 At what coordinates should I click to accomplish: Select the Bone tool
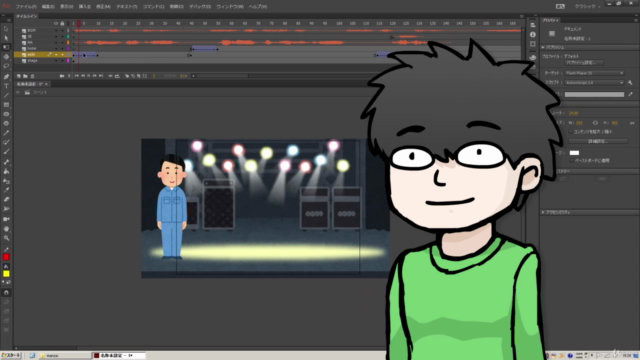(6, 162)
